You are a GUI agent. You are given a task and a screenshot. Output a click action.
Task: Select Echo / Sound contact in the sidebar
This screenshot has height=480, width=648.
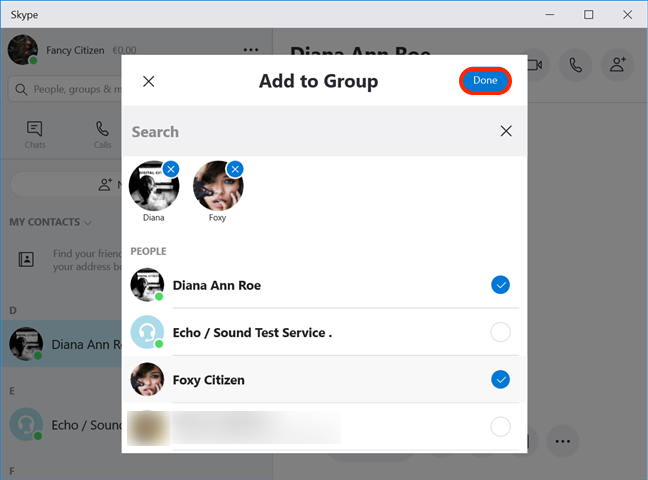62,425
